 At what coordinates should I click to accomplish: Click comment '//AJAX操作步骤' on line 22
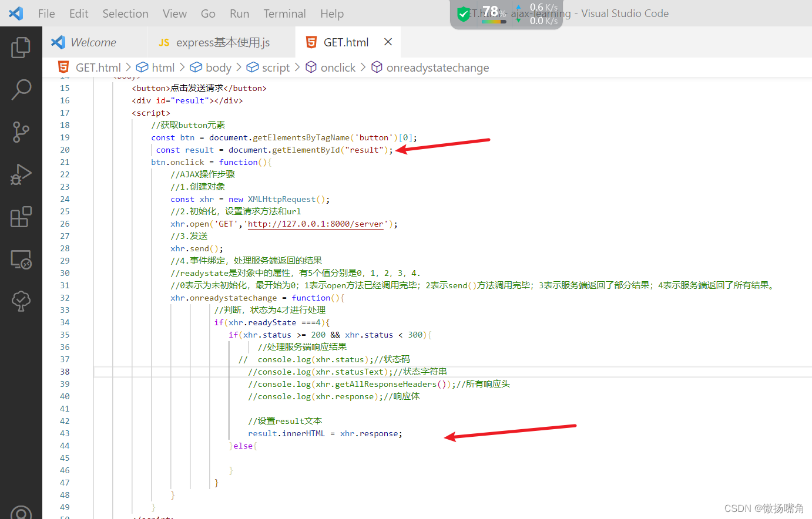(x=203, y=174)
